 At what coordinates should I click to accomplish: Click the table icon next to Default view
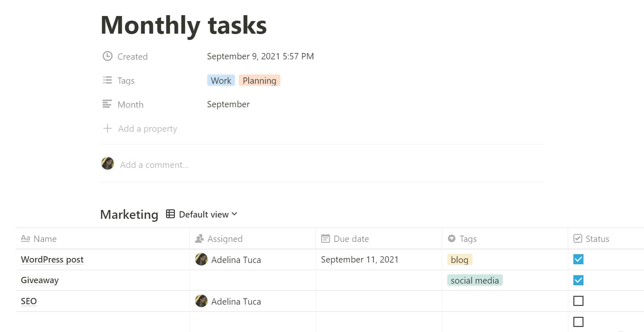pos(170,214)
